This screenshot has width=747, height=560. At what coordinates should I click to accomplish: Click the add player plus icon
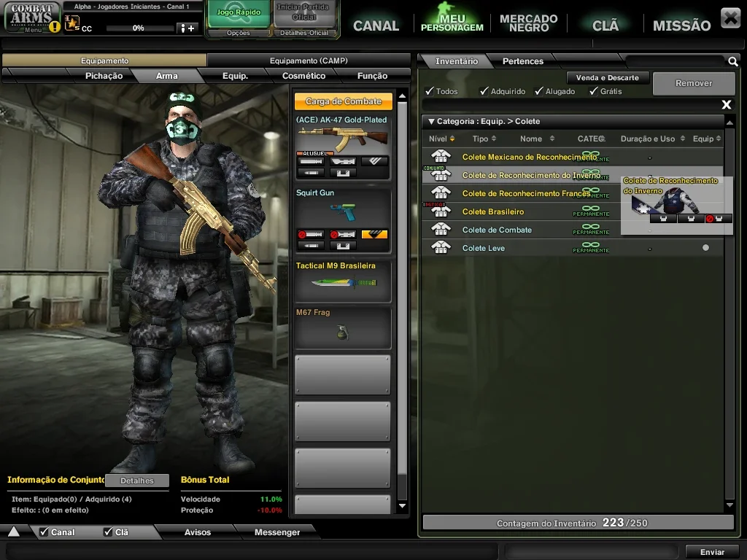click(x=187, y=28)
